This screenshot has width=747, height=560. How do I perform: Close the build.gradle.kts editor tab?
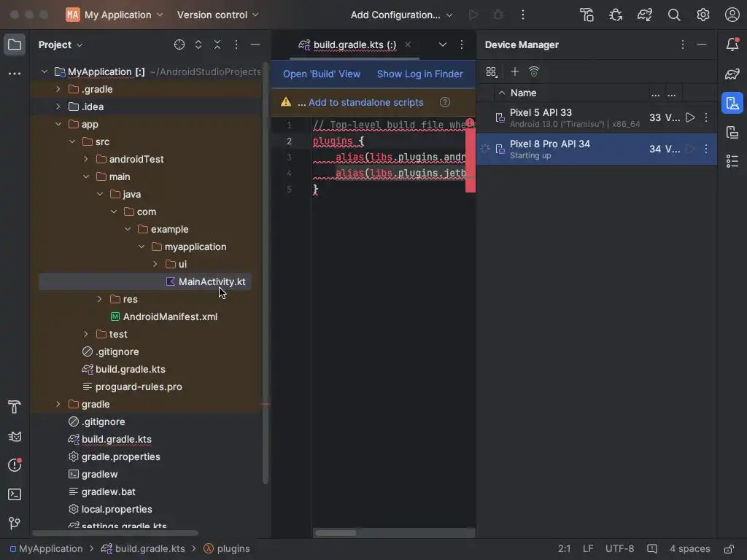point(408,44)
